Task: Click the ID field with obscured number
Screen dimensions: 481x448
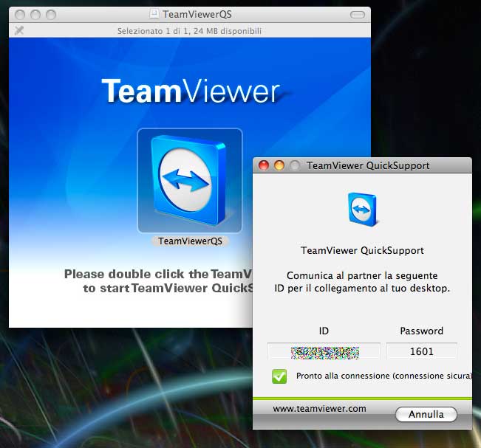Action: (x=324, y=351)
